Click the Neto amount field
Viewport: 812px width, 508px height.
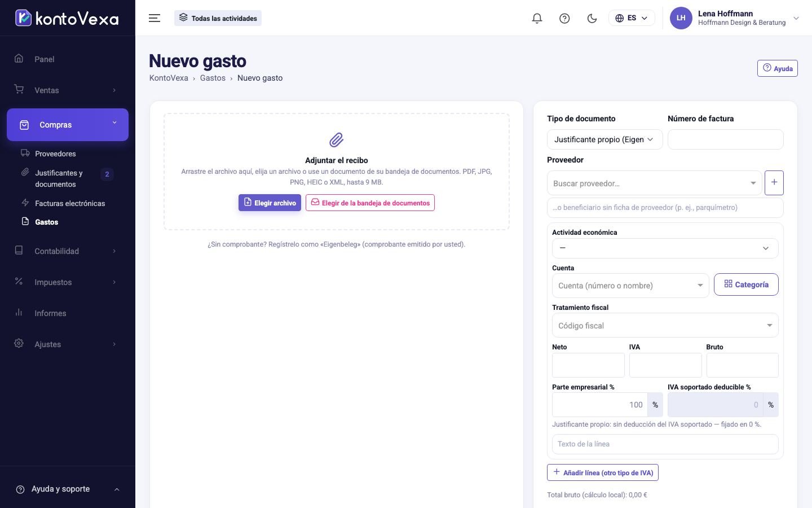[x=588, y=365]
